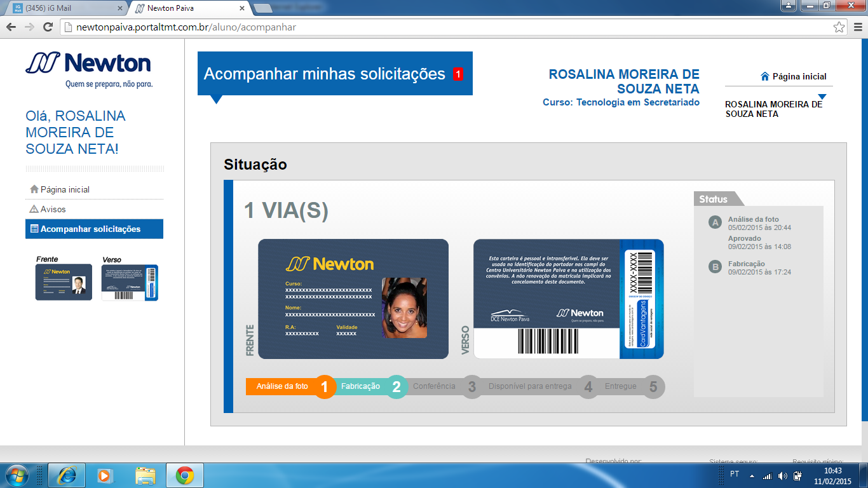
Task: Click the front card preview with photo
Action: tap(353, 299)
